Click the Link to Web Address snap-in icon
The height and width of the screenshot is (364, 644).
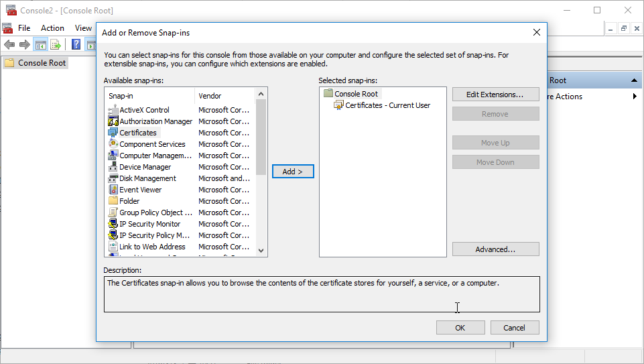pyautogui.click(x=113, y=247)
